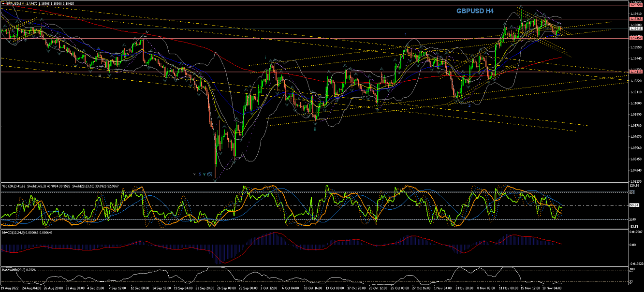
Task: Click the wave label 'v 5 v (5)'
Action: [203, 174]
